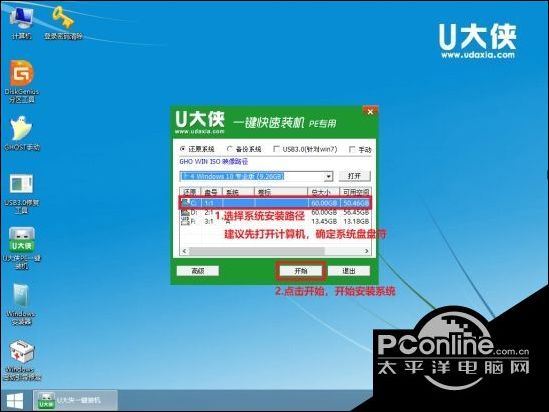Click the 高级 button

(x=197, y=271)
